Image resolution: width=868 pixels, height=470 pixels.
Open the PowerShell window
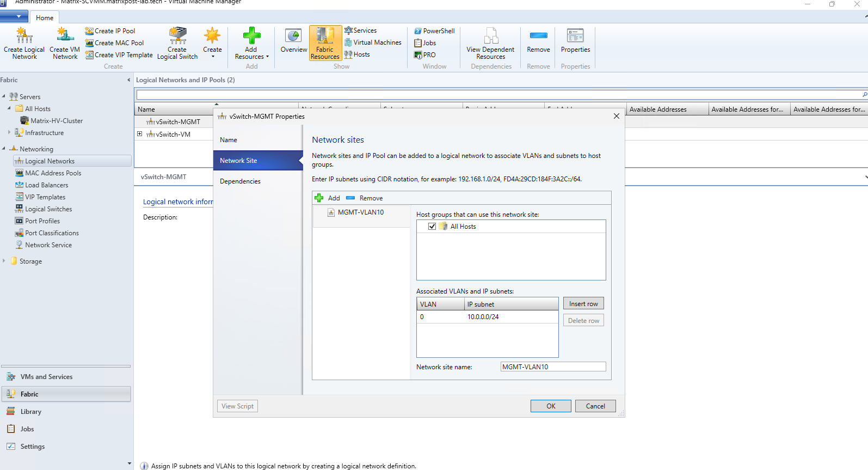click(x=434, y=31)
